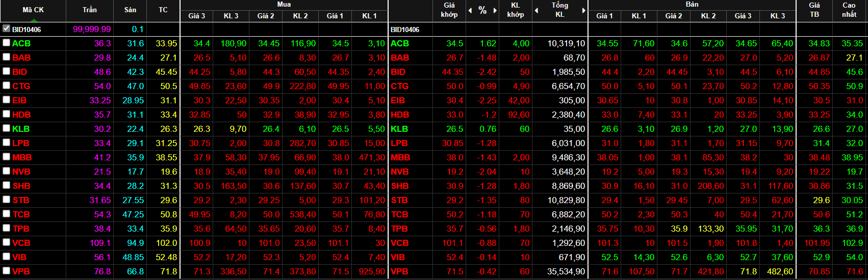Tick the STB row checkbox
This screenshot has width=868, height=280.
(x=6, y=200)
